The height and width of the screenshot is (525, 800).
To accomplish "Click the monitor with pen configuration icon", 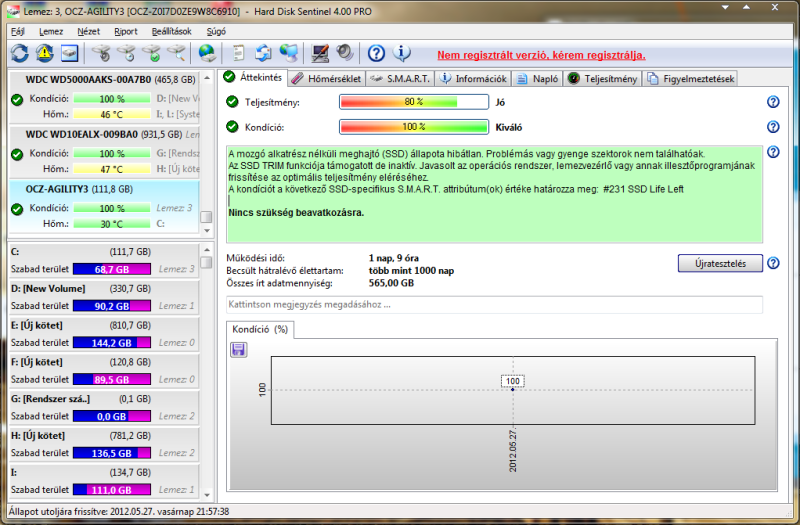I will (320, 53).
